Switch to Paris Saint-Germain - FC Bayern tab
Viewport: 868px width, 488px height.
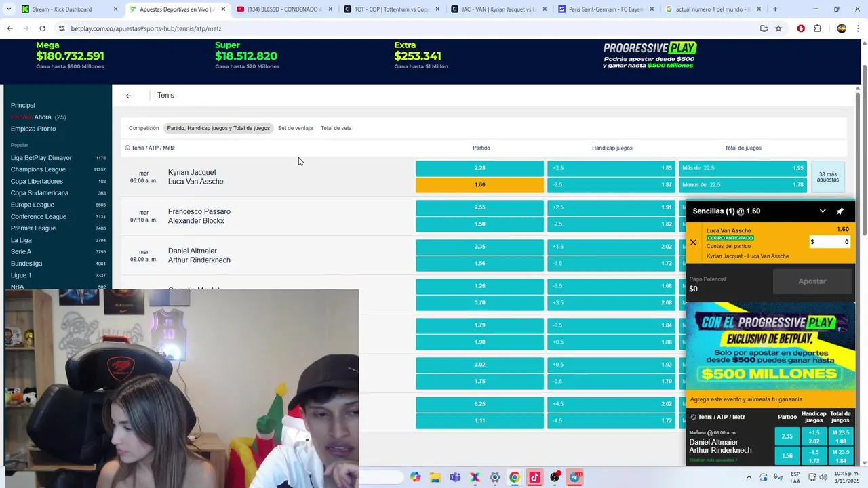click(607, 9)
